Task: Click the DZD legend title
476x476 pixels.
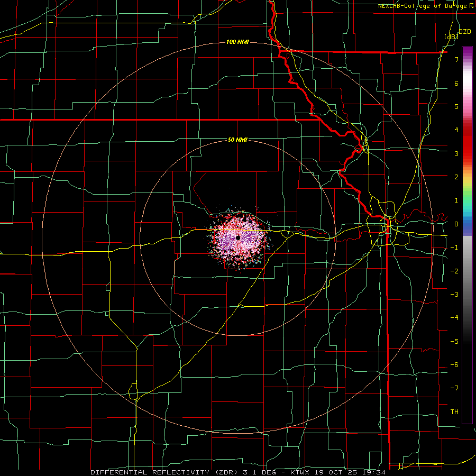Action: (464, 31)
